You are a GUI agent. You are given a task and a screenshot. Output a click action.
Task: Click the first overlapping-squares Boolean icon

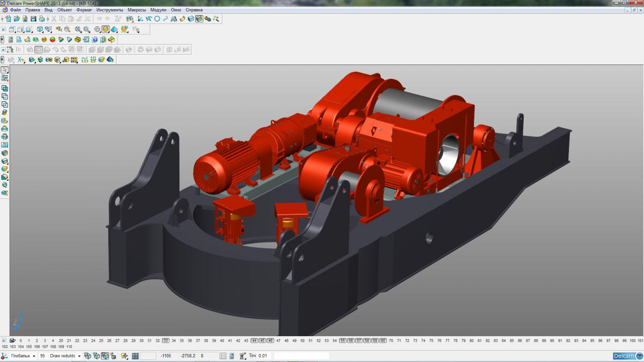click(5, 88)
